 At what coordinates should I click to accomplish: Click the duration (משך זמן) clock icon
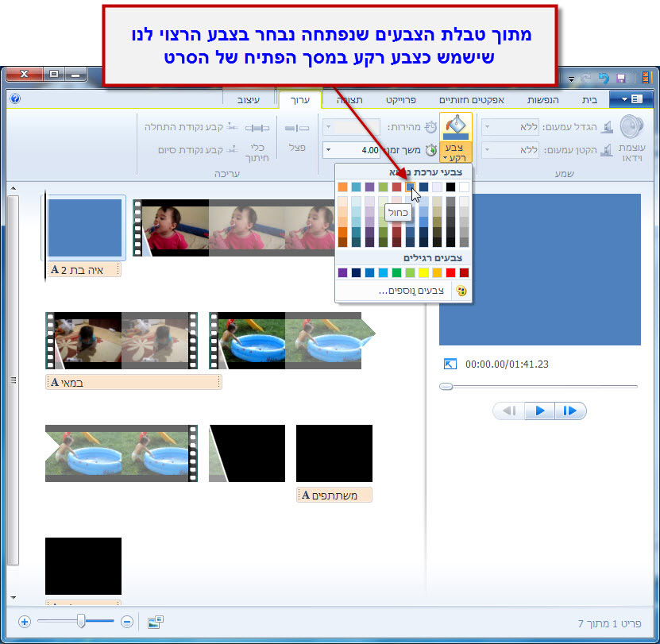430,150
